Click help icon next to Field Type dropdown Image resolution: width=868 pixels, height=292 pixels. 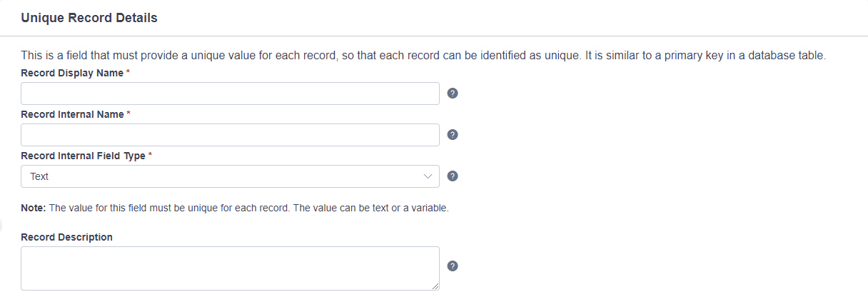pyautogui.click(x=452, y=176)
